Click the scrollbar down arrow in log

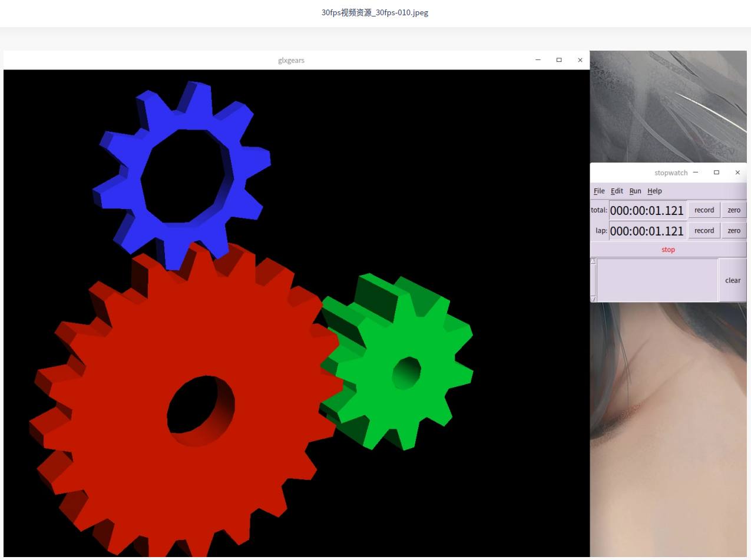pos(593,299)
